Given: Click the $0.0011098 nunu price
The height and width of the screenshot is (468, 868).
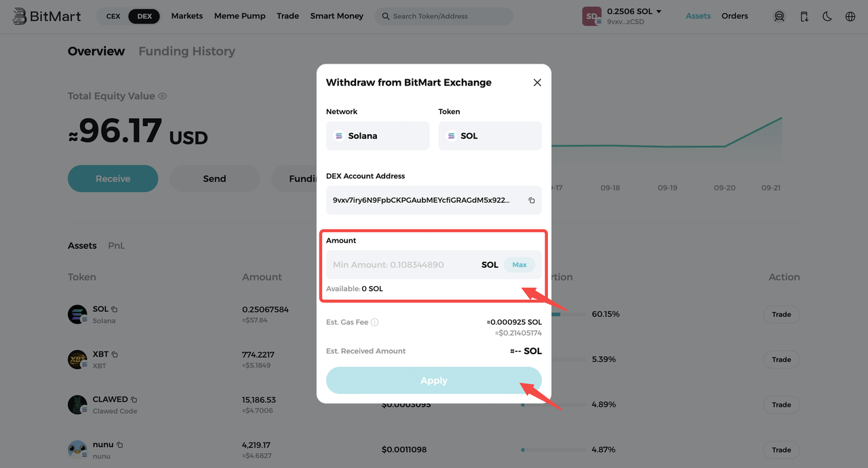Looking at the screenshot, I should point(404,450).
